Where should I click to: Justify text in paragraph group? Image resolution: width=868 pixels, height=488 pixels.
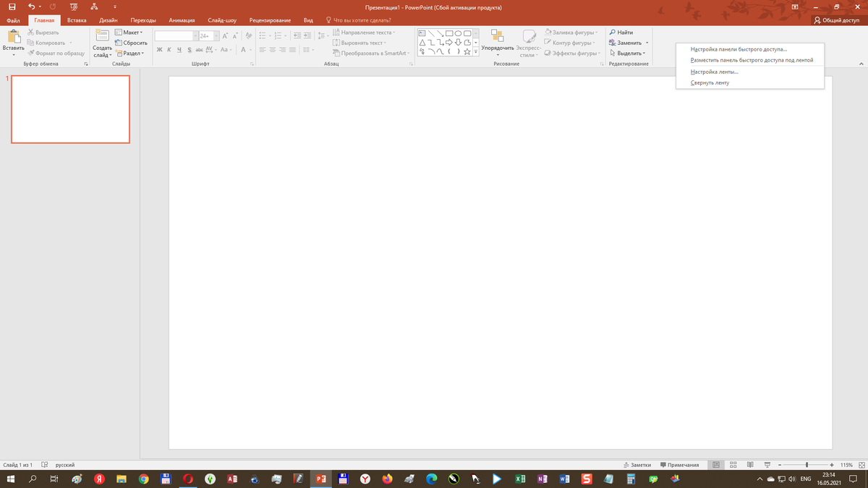click(x=293, y=50)
